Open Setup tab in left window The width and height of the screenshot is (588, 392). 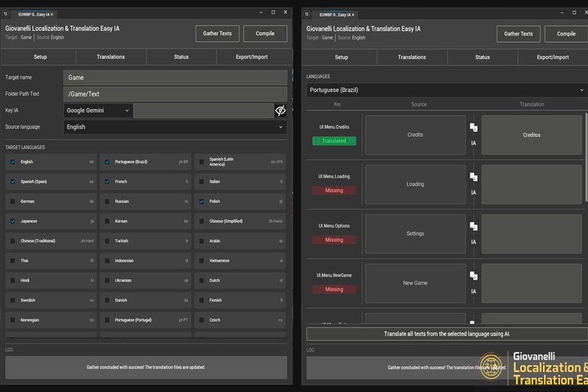point(40,57)
